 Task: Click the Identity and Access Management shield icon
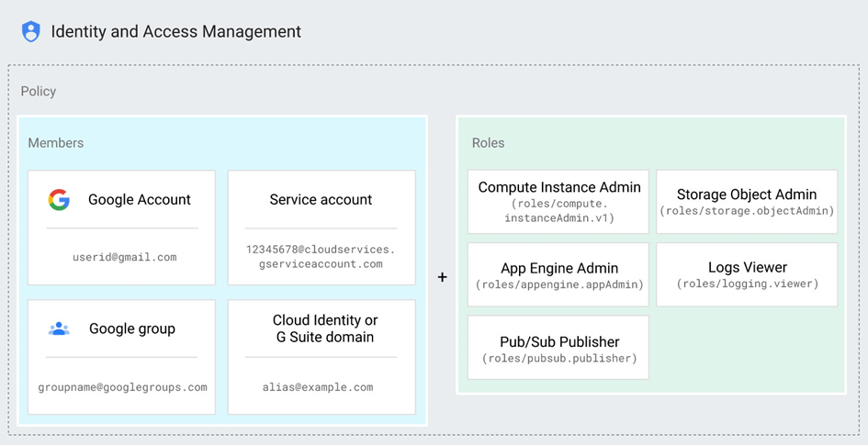(31, 31)
